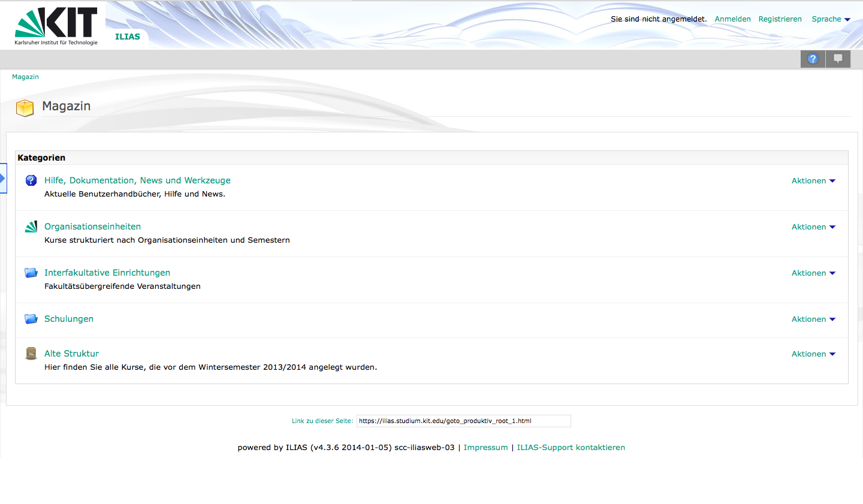Click the blue question mark category icon
The width and height of the screenshot is (863, 504).
pyautogui.click(x=31, y=180)
